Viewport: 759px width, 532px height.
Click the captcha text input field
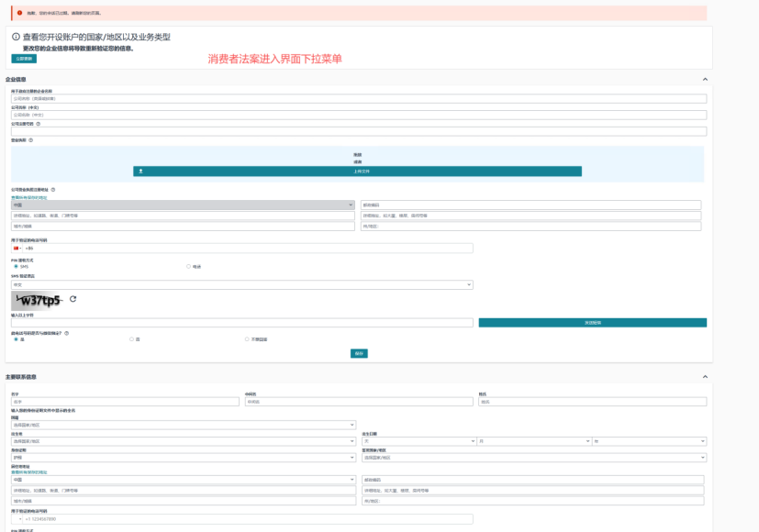pyautogui.click(x=242, y=323)
